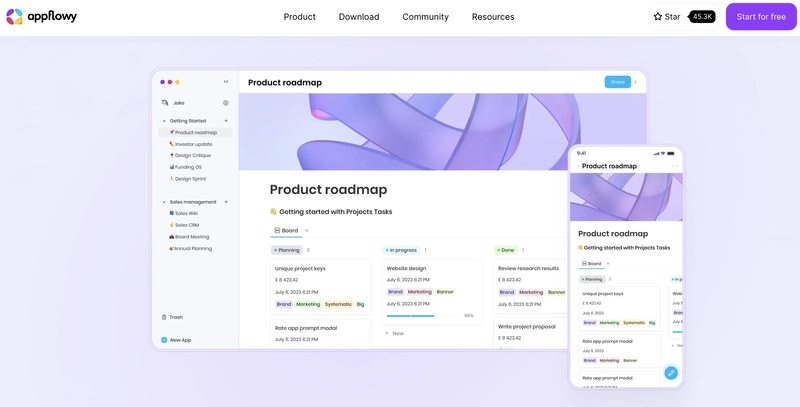Viewport: 800px width, 407px height.
Task: Click the blue pencil edit button on mobile
Action: click(x=671, y=373)
